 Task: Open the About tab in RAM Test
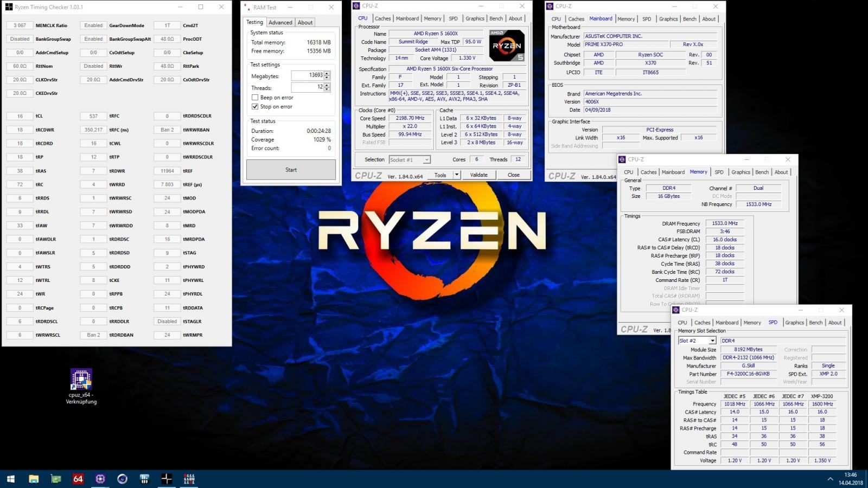pyautogui.click(x=305, y=22)
